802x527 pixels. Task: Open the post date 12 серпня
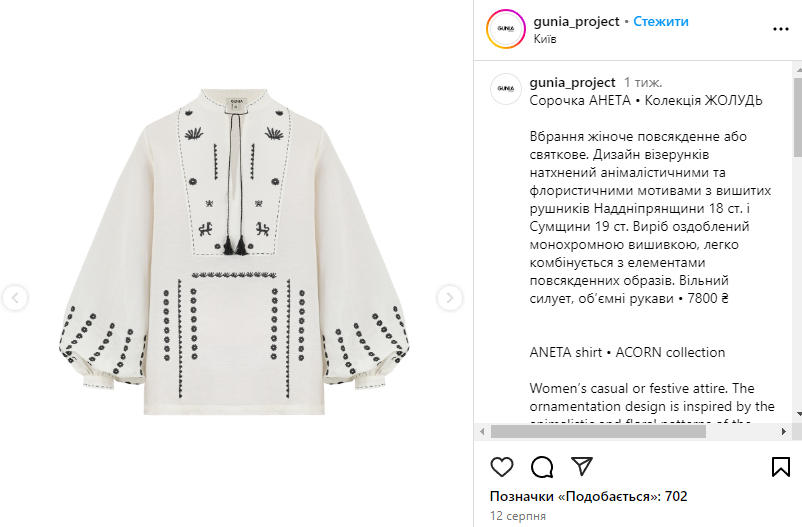pos(518,516)
